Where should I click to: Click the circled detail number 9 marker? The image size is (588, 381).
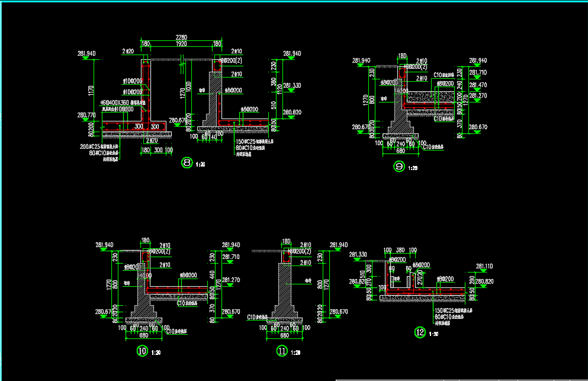[399, 167]
